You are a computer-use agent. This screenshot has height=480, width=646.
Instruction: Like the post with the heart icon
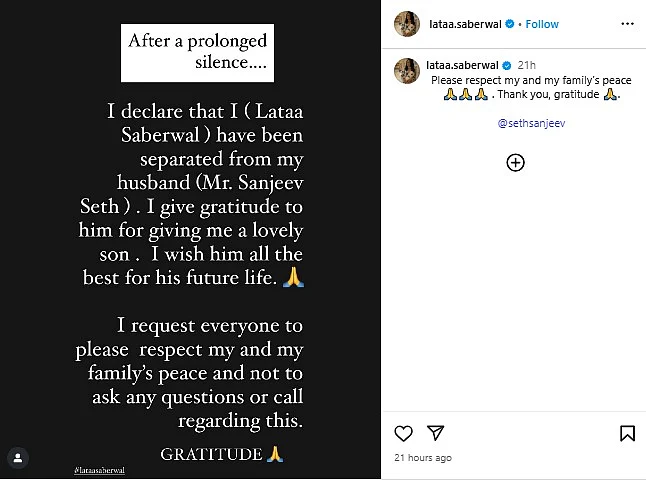pos(403,433)
